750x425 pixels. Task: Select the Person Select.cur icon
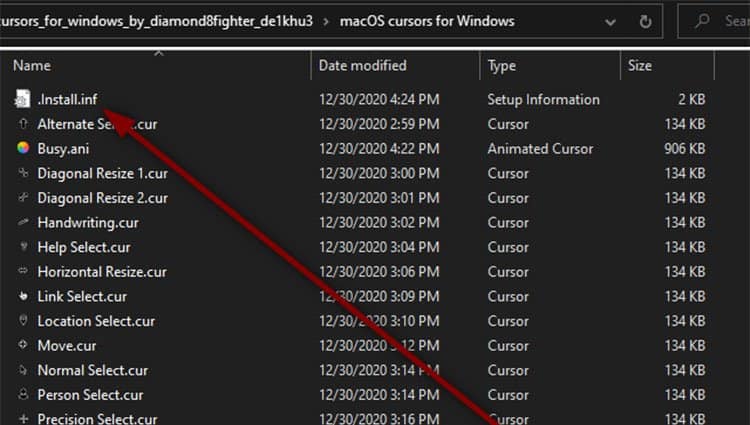(23, 394)
